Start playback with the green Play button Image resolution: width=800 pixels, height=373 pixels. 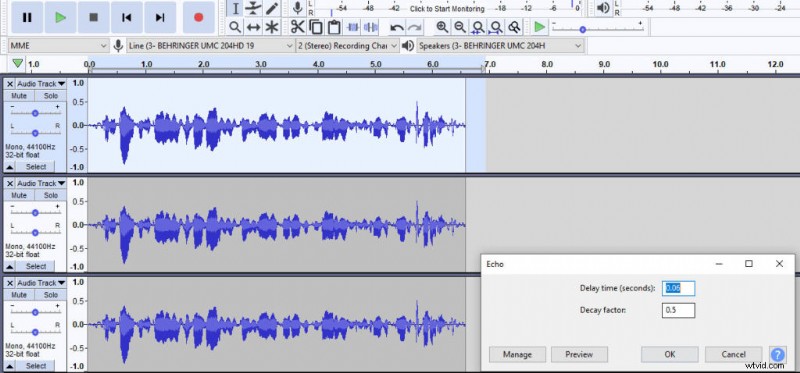click(x=60, y=17)
